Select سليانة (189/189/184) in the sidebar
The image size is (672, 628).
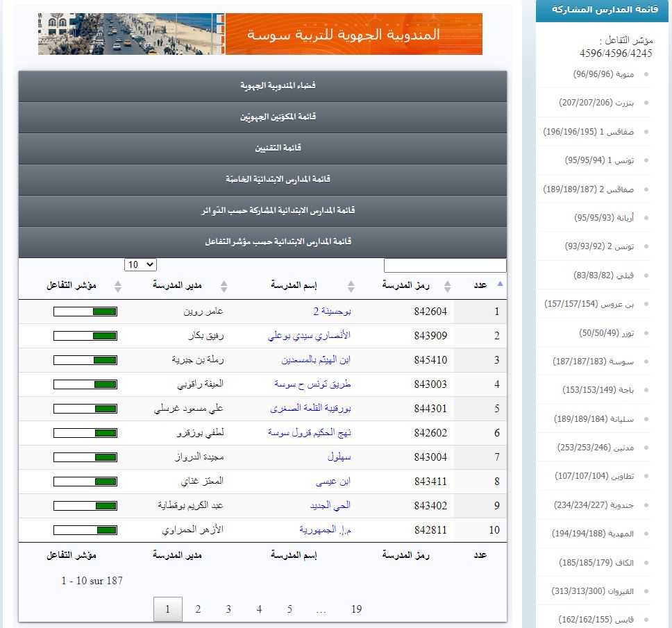594,419
